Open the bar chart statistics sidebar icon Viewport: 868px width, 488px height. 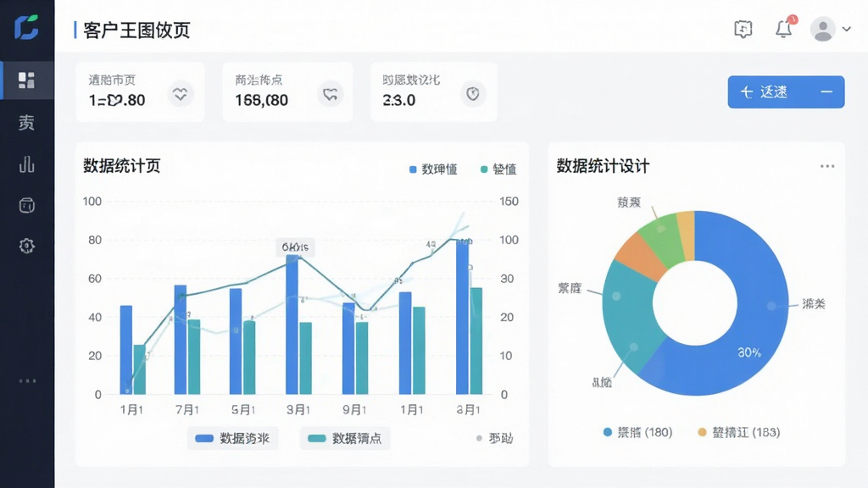coord(26,164)
